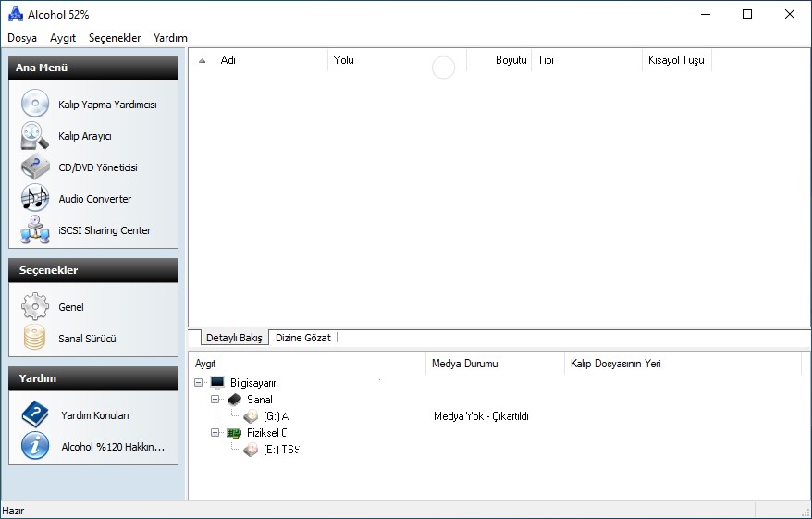
Task: Click the Medya Yok - Çıkartıldı status text
Action: point(481,416)
